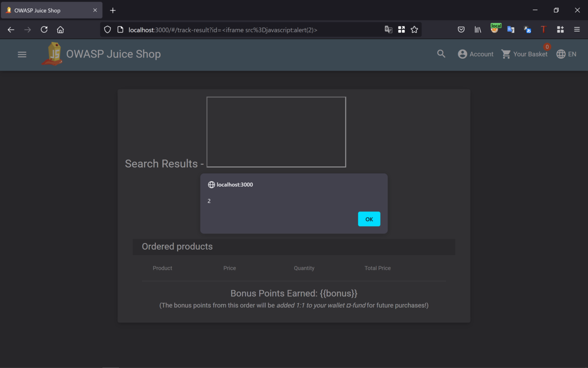Reload the current page
588x368 pixels.
coord(44,29)
